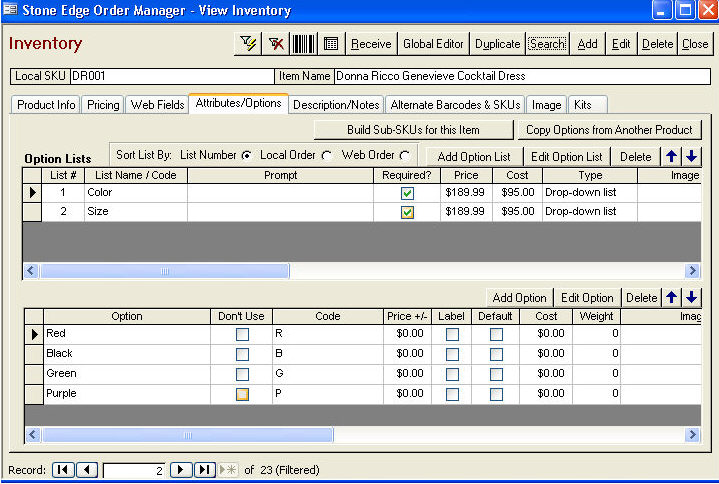Click Copy Options from Another Product
This screenshot has height=484, width=719.
click(609, 130)
